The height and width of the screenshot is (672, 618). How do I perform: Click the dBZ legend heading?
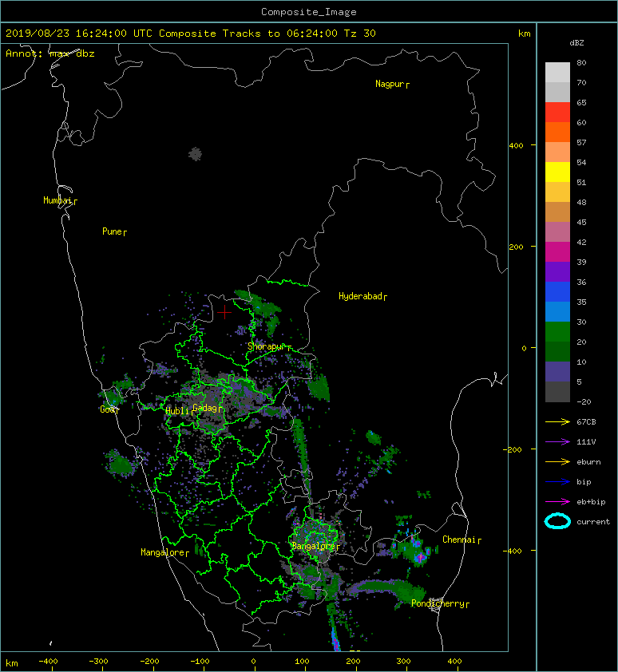tap(576, 43)
